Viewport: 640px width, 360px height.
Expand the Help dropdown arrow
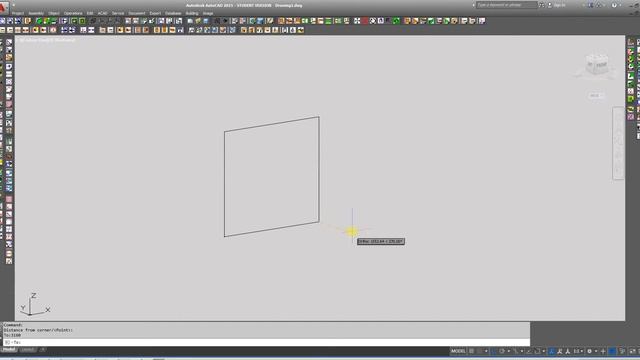[620, 5]
